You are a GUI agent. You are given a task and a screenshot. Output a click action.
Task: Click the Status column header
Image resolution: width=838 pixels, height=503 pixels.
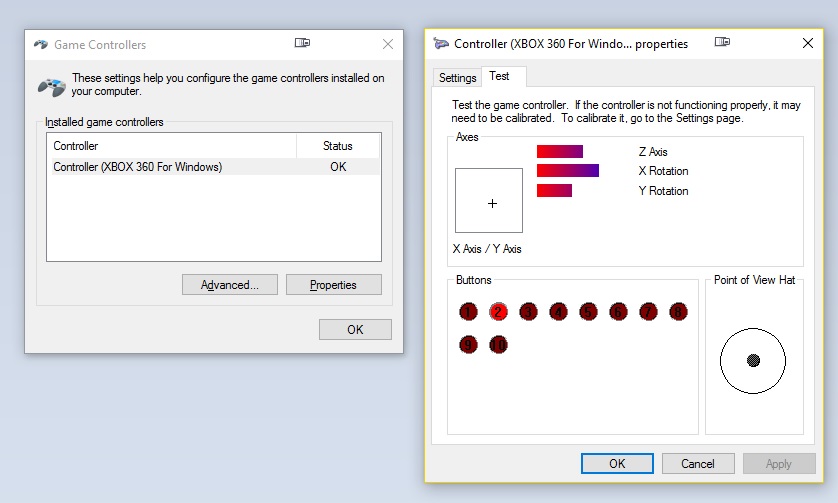(x=338, y=146)
